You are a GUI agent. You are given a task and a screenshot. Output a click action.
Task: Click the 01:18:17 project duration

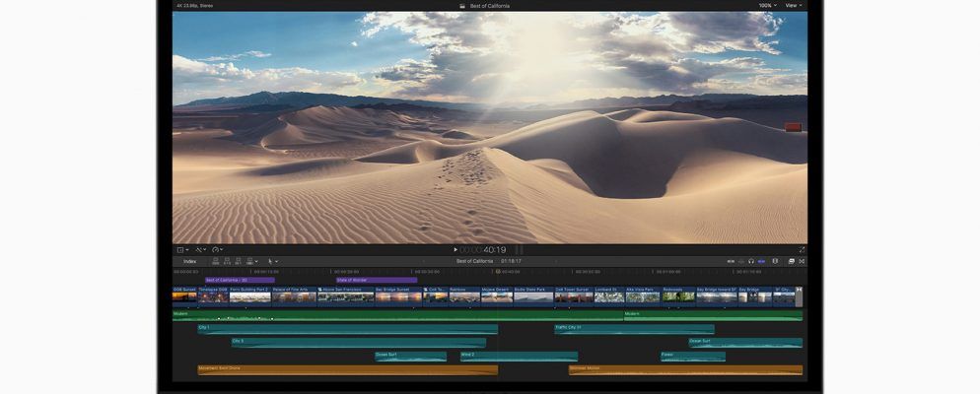511,262
